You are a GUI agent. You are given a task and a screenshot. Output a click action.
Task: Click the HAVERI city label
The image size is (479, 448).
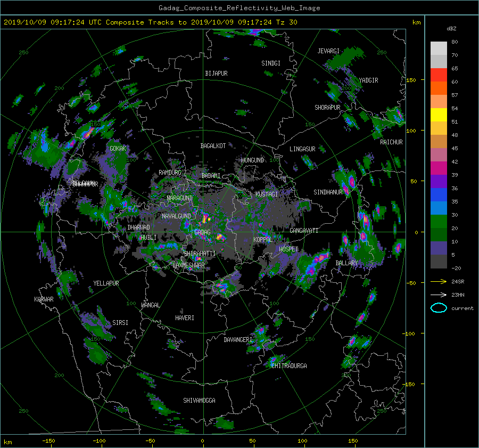tap(185, 318)
